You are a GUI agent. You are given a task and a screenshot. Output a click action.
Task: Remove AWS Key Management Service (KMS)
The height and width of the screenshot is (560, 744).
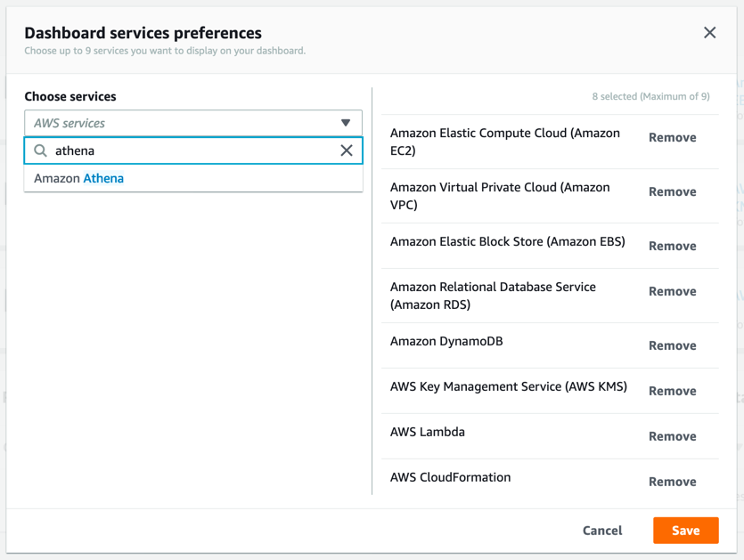(x=673, y=391)
